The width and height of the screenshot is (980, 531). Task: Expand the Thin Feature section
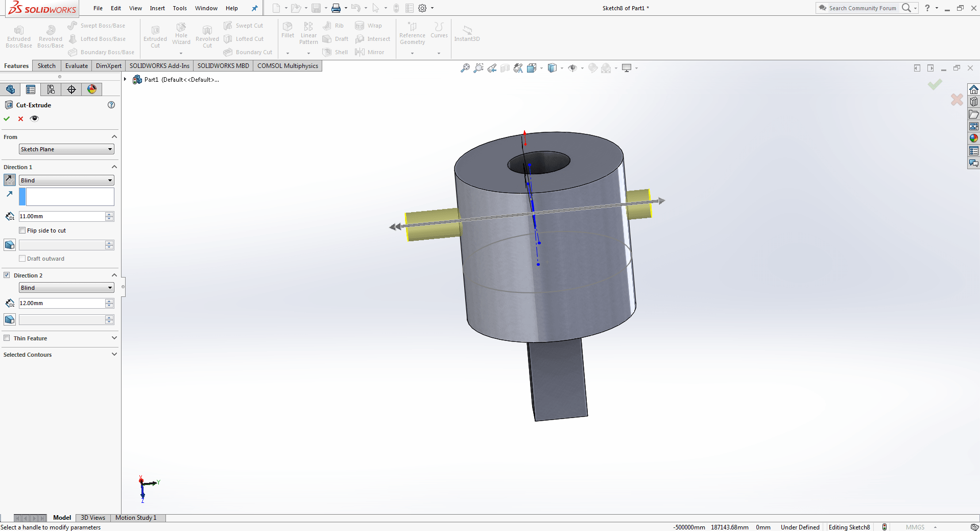(114, 338)
